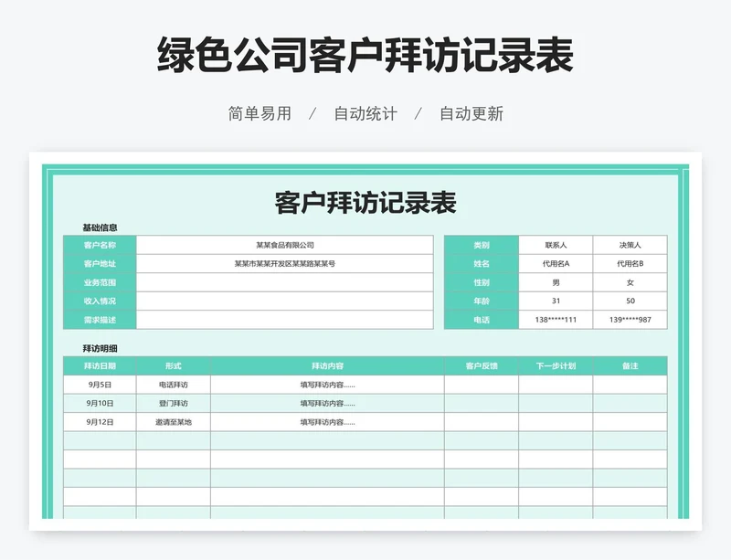
Task: Select the address cell 某某市某某开发区某某路某某号
Action: click(285, 263)
